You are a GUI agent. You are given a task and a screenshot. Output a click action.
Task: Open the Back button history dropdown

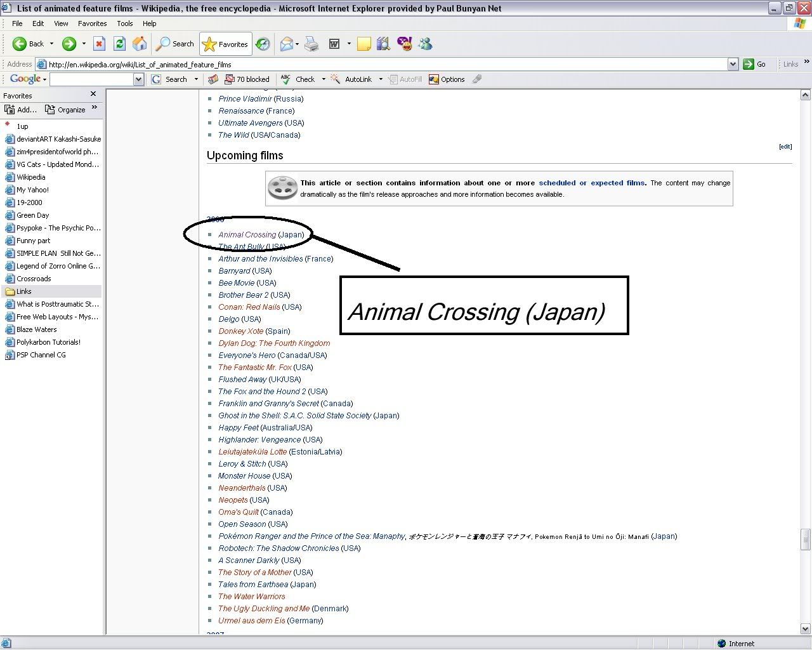point(51,44)
